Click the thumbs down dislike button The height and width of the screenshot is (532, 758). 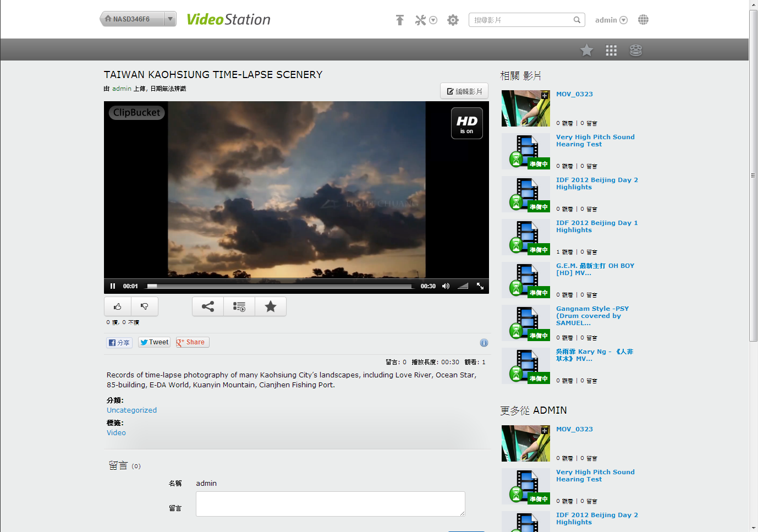coord(145,306)
